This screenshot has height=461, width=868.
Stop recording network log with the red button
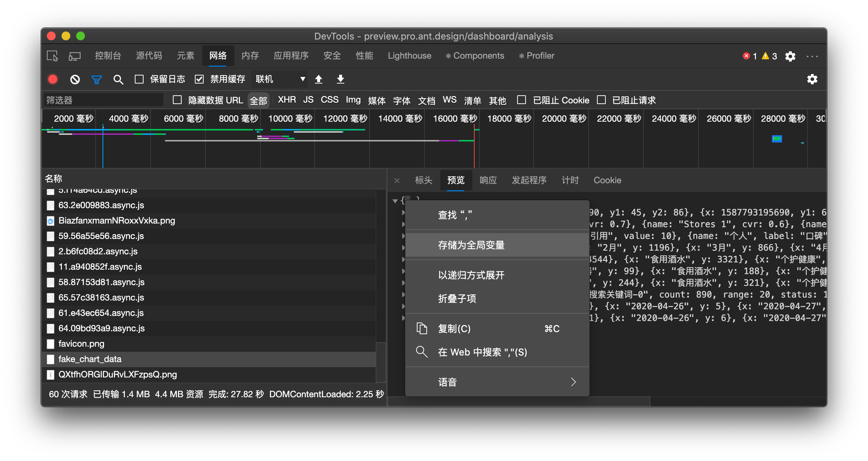click(53, 80)
